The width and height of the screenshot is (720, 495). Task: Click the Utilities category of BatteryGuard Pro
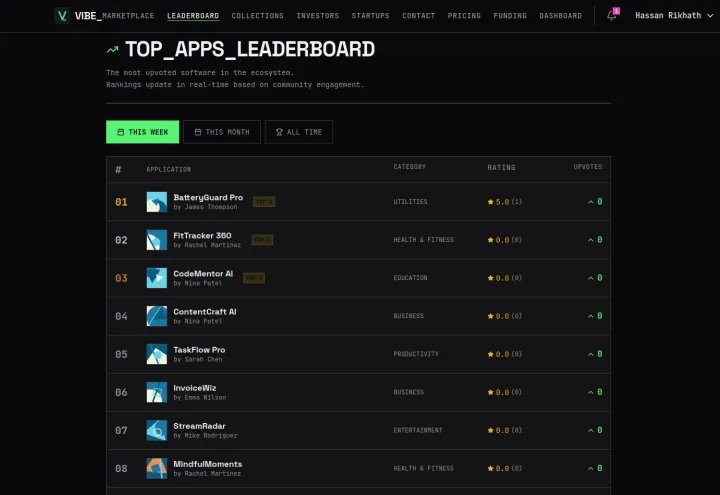coord(410,202)
